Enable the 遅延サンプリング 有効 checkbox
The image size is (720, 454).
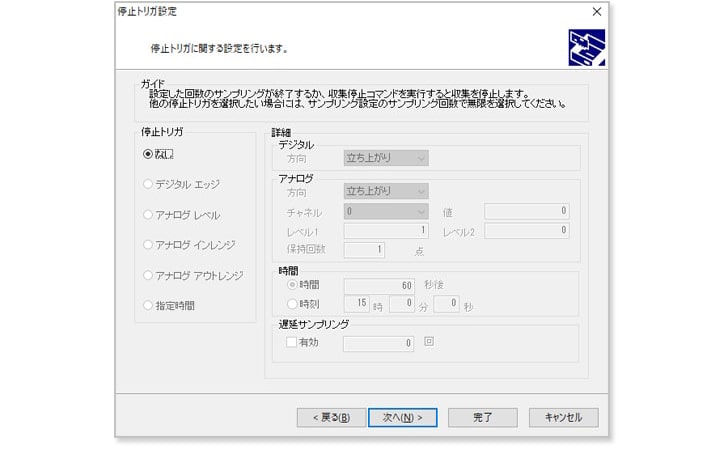(291, 343)
